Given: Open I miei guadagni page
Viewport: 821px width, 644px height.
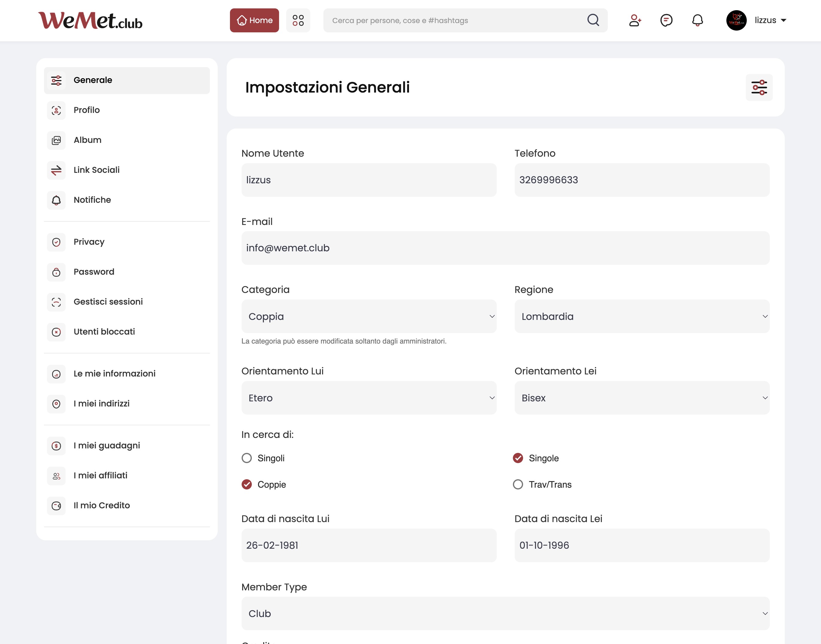Looking at the screenshot, I should pos(107,446).
